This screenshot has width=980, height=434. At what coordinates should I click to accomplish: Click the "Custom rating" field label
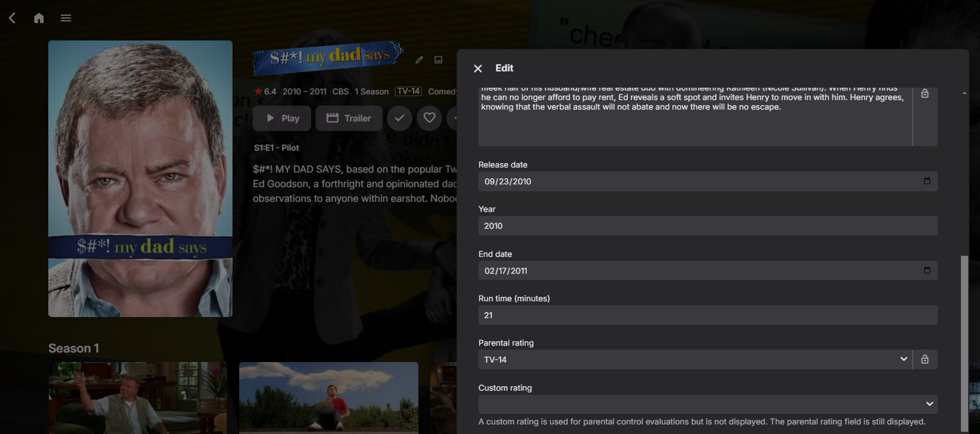[505, 388]
